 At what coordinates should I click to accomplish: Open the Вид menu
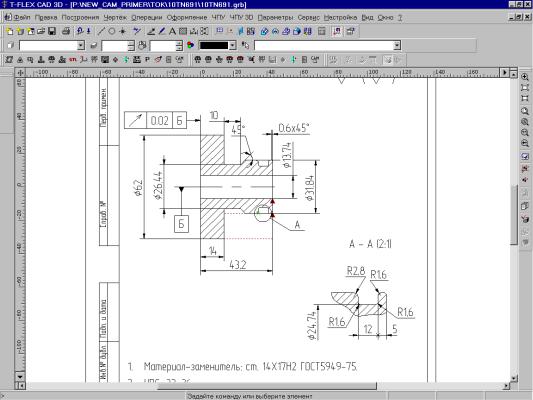pos(367,17)
